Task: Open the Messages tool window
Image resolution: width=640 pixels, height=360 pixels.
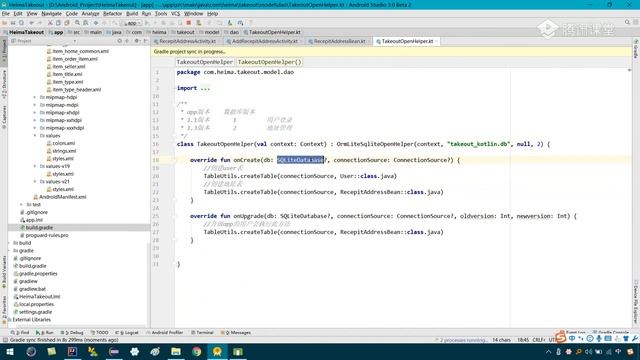Action: click(x=236, y=333)
